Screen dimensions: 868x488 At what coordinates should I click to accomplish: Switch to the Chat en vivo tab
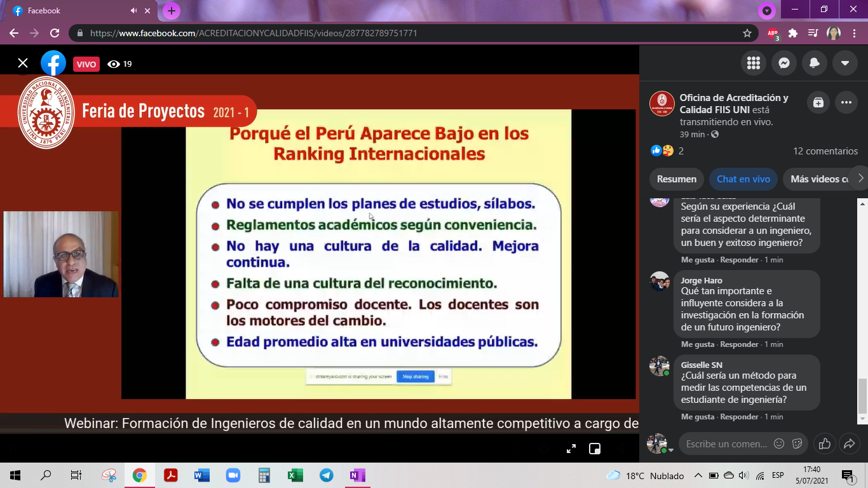(x=743, y=179)
